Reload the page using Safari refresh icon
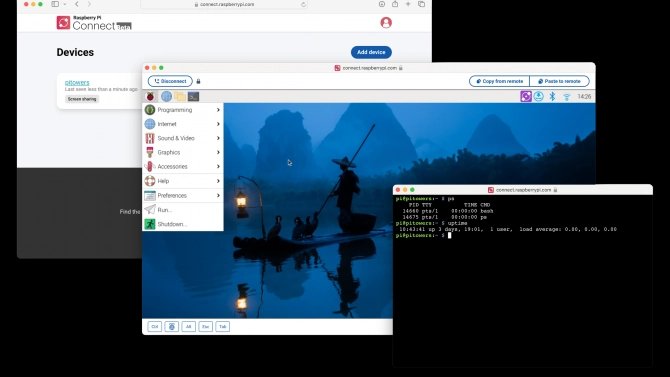 click(304, 4)
